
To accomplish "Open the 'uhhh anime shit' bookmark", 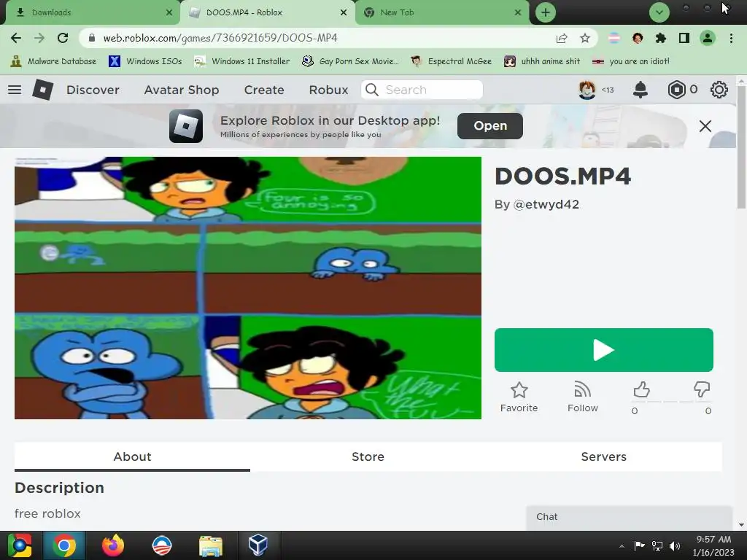I will coord(542,61).
